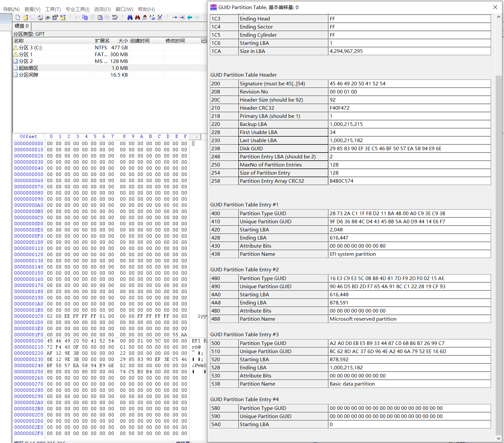Click the Replace Hex Values icon

click(160, 17)
